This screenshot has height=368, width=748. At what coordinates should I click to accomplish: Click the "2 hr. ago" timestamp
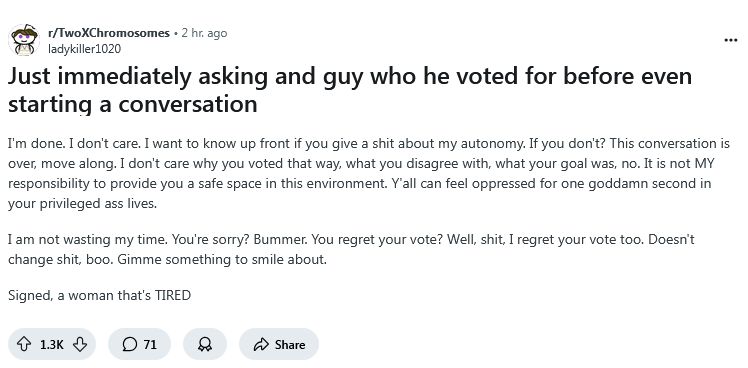(x=204, y=33)
